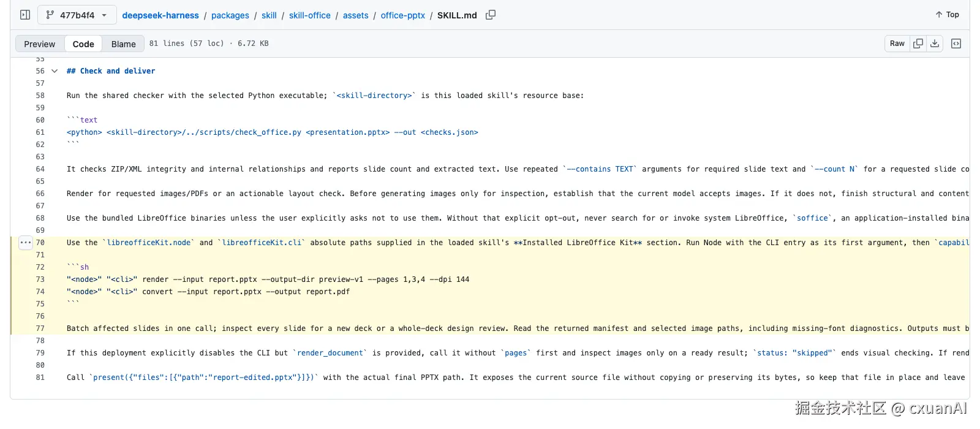Select line number 64
Screen dimensions: 980x429
click(x=40, y=169)
